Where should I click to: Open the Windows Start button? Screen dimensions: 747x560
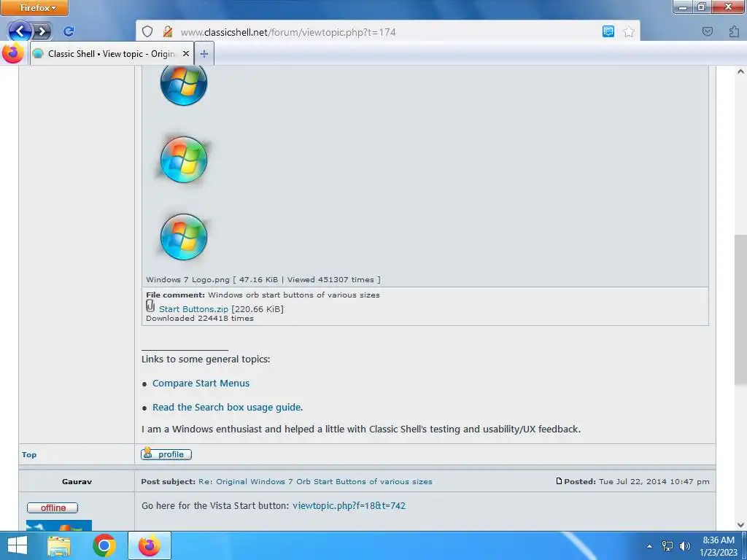(x=18, y=545)
